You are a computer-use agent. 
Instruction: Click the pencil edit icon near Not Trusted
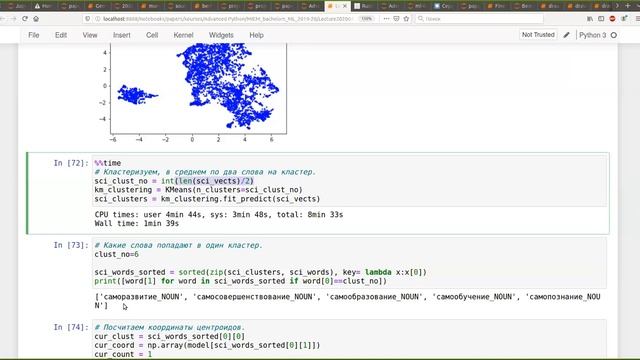tap(567, 35)
